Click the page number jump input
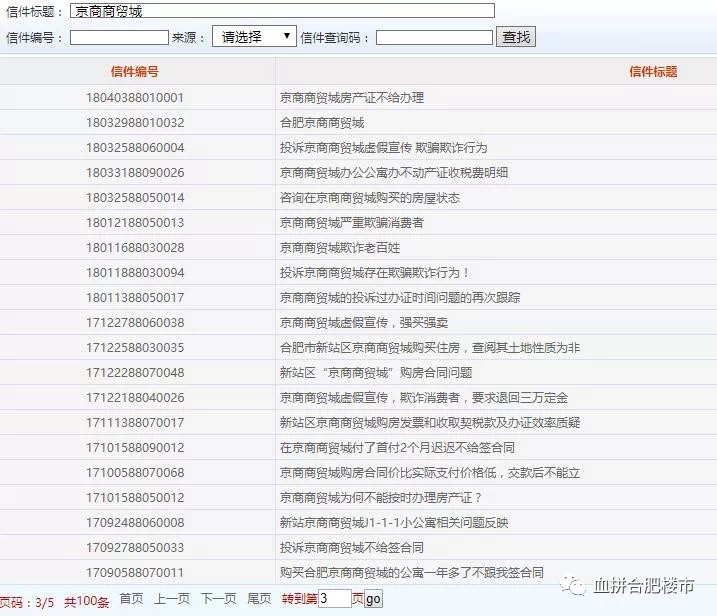717x616 pixels. click(334, 599)
